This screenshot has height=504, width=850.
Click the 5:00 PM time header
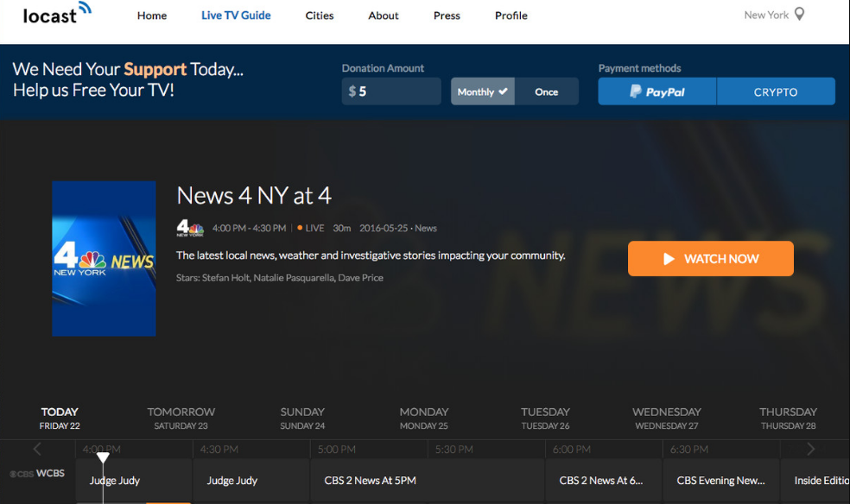337,450
